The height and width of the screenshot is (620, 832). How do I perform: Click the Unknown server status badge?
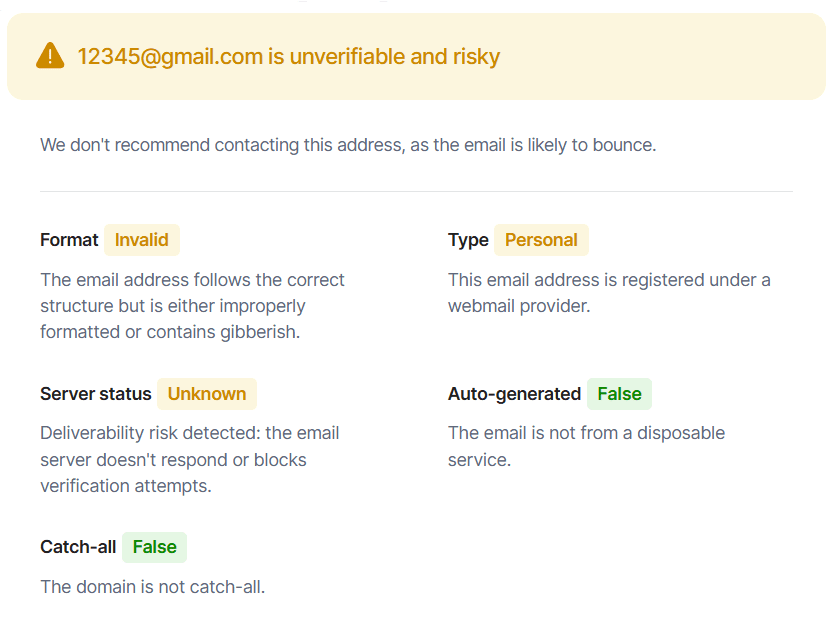(x=207, y=394)
